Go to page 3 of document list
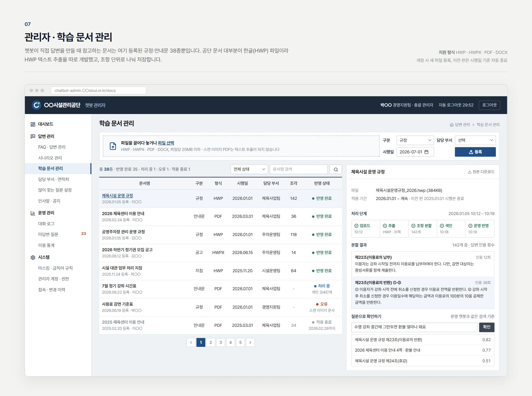The width and height of the screenshot is (532, 396). (x=221, y=343)
